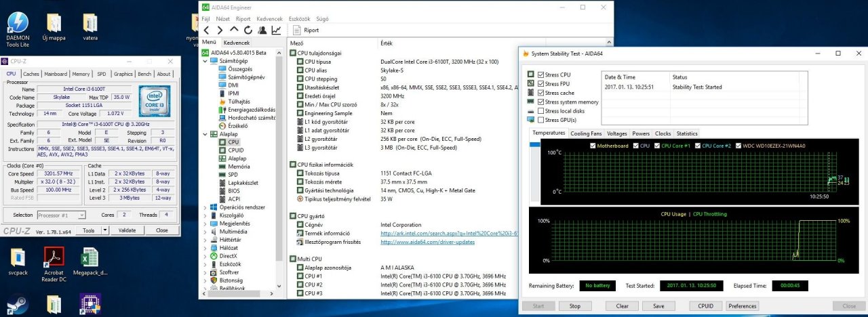Click Stop button in Stability Test
The width and height of the screenshot is (868, 317).
[575, 305]
